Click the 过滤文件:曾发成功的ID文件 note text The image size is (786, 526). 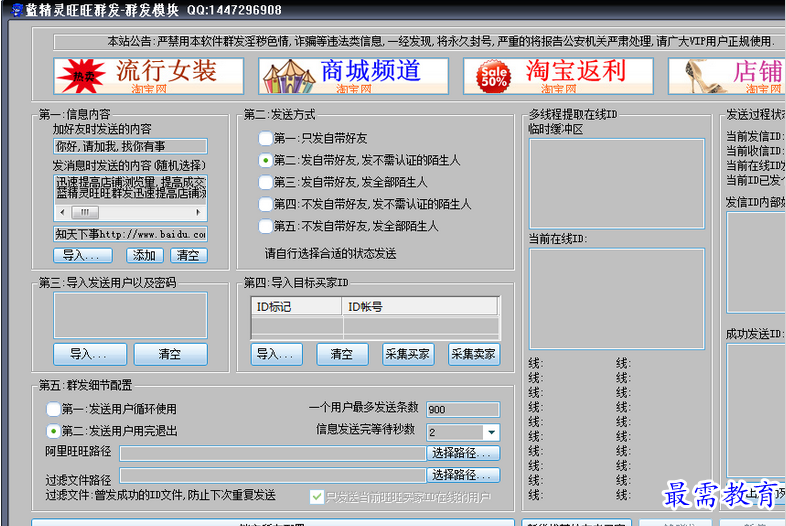(160, 495)
